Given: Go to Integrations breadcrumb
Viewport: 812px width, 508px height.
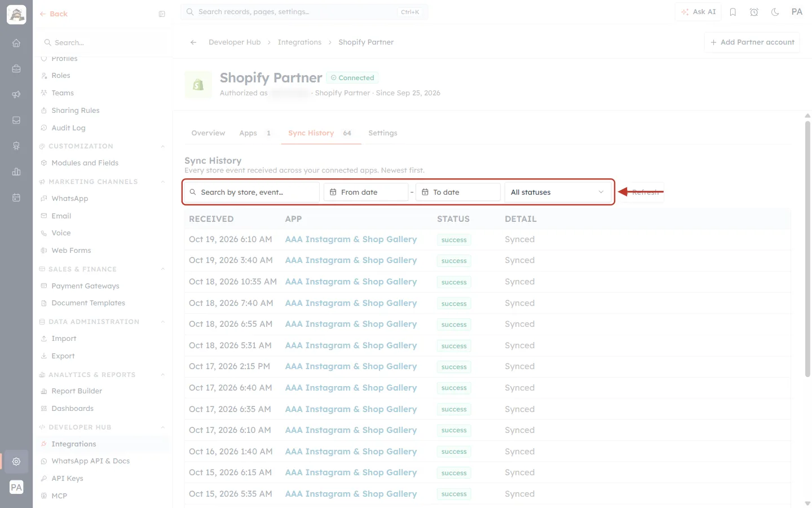Looking at the screenshot, I should (x=299, y=42).
